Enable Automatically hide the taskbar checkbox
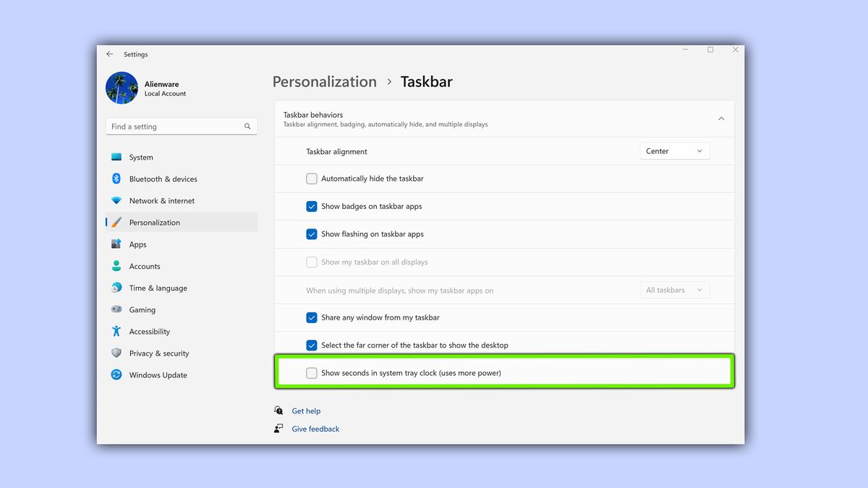868x488 pixels. 312,179
